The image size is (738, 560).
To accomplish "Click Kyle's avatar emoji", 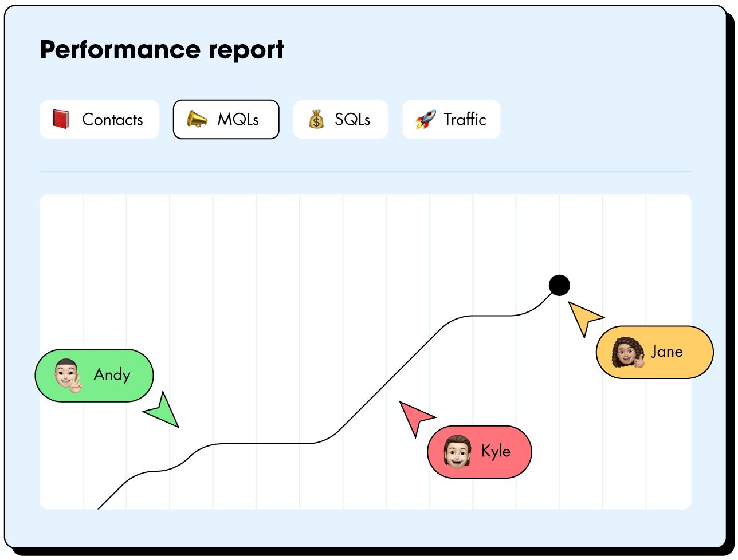I will point(457,452).
